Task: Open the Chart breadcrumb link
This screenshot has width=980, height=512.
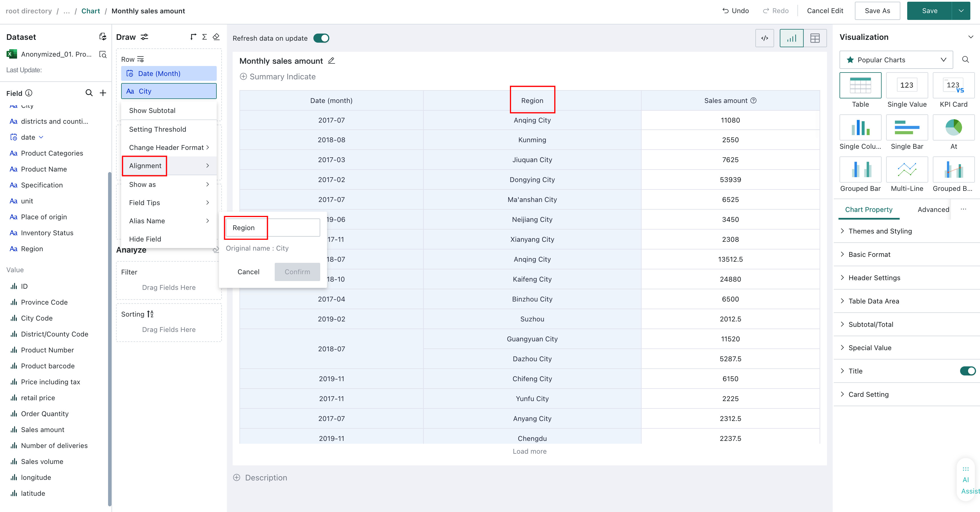Action: [90, 11]
